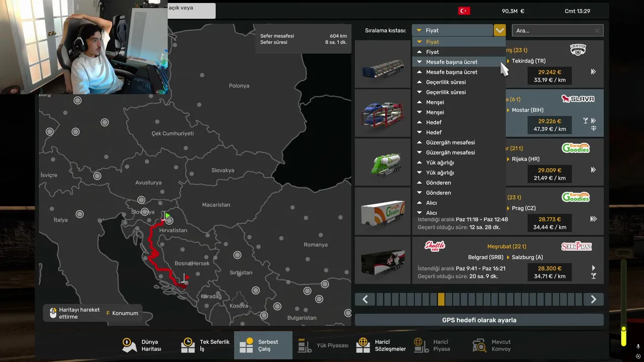
Task: Select black trailer thumbnail of Salzburg job
Action: (x=383, y=260)
